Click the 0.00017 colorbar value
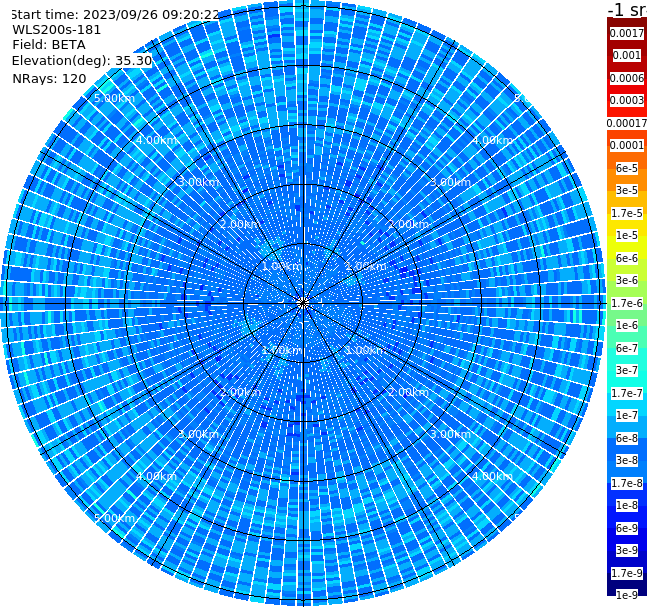The width and height of the screenshot is (647, 607). [x=627, y=123]
